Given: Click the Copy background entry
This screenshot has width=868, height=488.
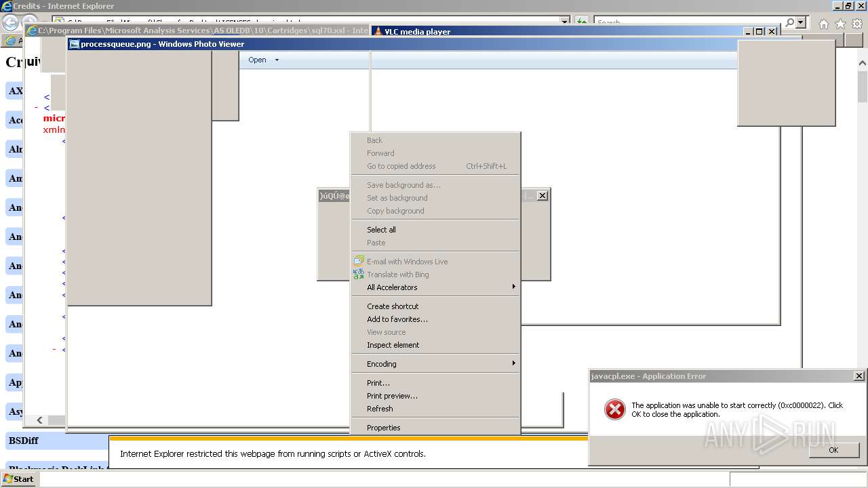Looking at the screenshot, I should click(x=435, y=211).
